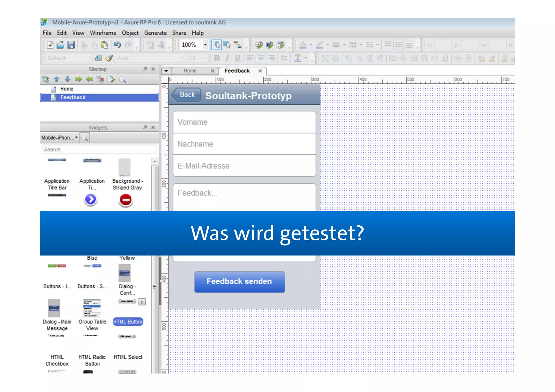Open the Default style dropdown
This screenshot has height=392, width=555.
(89, 58)
